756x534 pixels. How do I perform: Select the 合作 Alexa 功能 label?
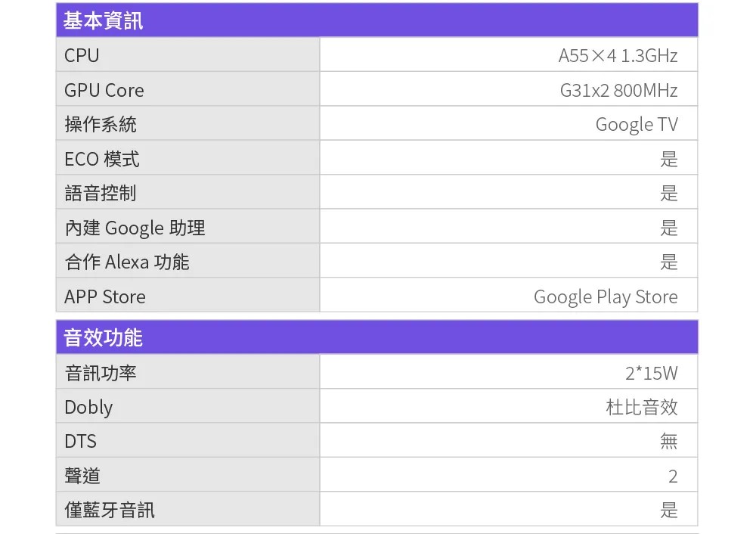pyautogui.click(x=127, y=262)
